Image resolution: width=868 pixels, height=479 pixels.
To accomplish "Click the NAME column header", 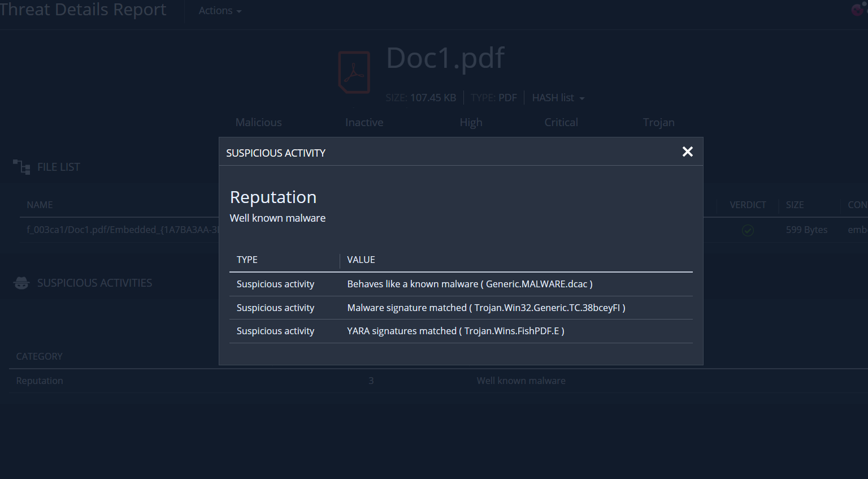I will coord(40,205).
